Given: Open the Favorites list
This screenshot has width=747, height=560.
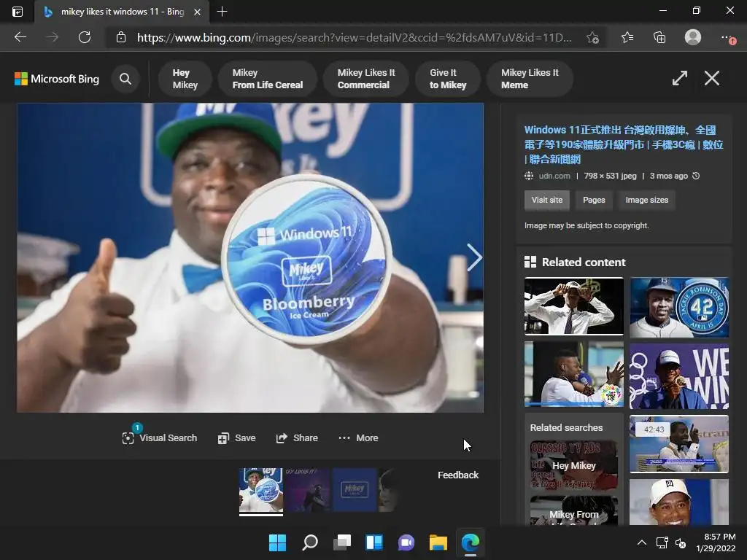Looking at the screenshot, I should tap(627, 37).
